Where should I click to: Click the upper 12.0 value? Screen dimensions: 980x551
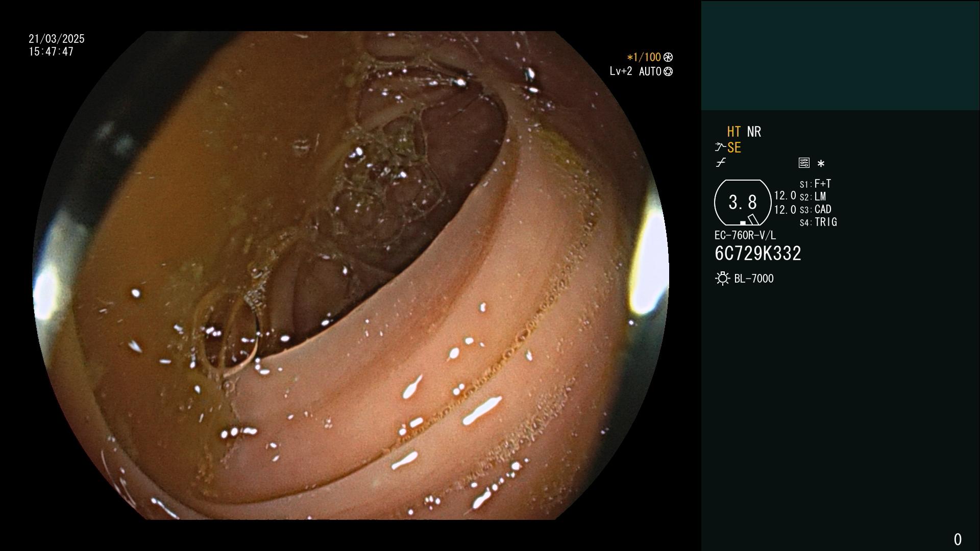point(785,195)
